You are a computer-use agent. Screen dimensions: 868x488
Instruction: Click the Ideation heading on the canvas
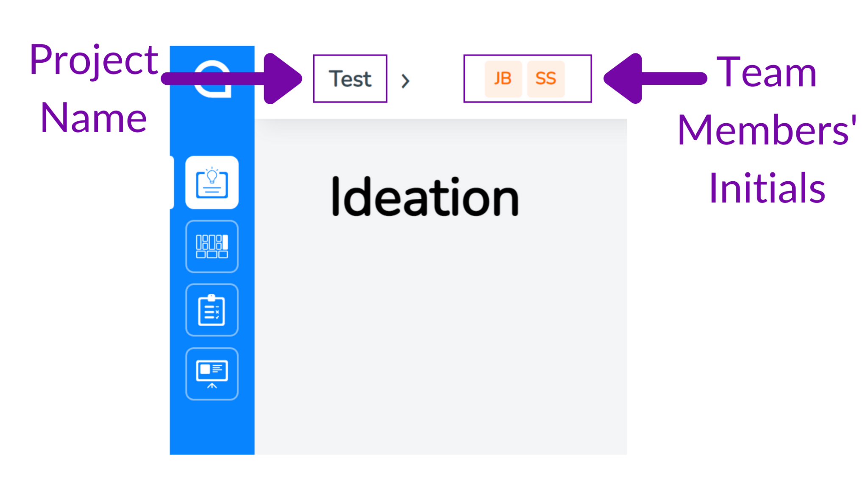[425, 196]
